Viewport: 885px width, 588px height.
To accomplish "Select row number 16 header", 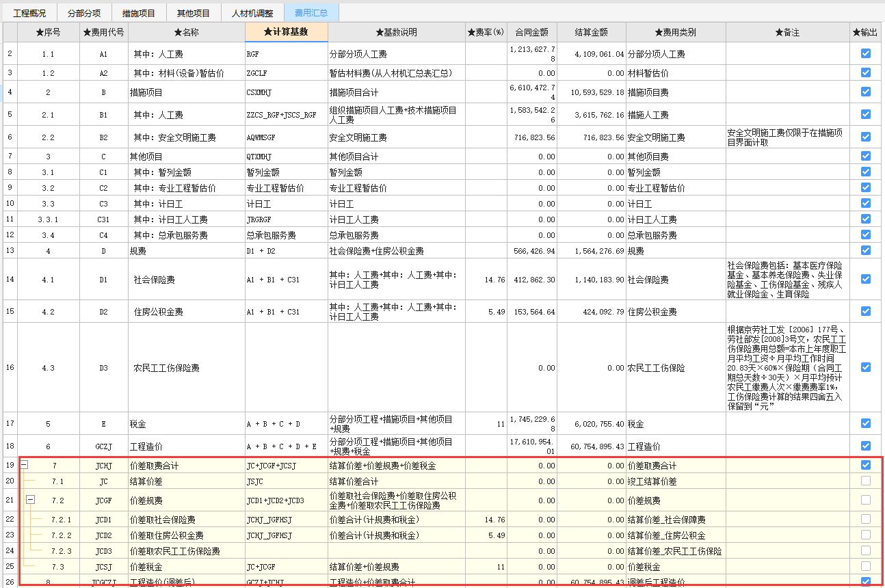I will 10,368.
